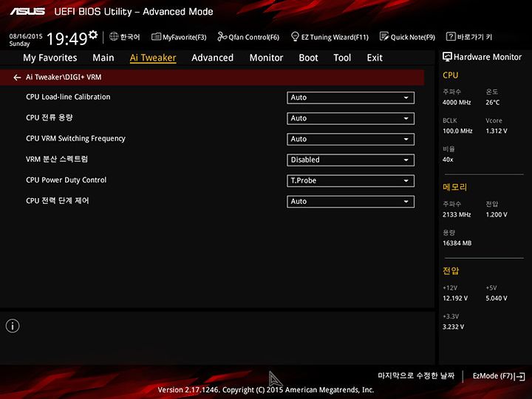Open the VRM 분산 스펙트럼 Disabled dropdown
This screenshot has height=399, width=532.
coord(350,160)
